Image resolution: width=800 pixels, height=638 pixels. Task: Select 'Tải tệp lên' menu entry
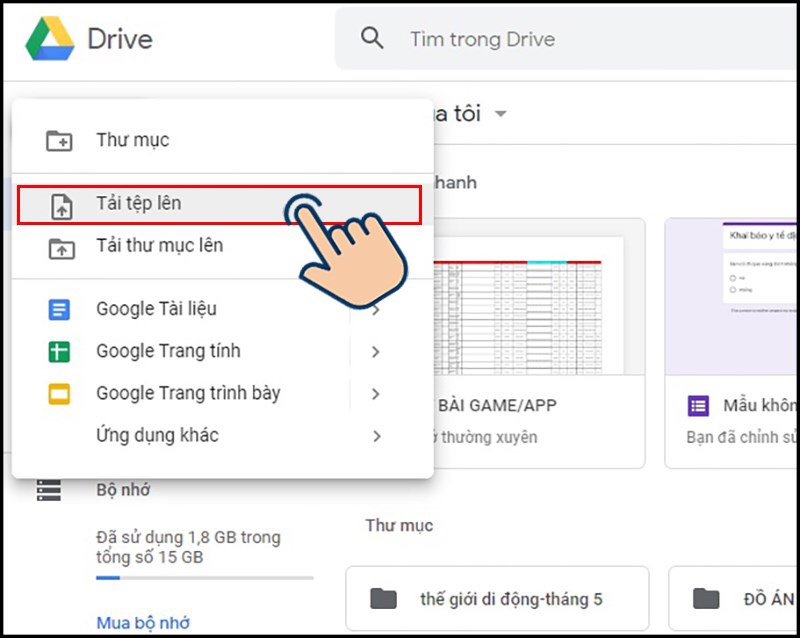(219, 205)
